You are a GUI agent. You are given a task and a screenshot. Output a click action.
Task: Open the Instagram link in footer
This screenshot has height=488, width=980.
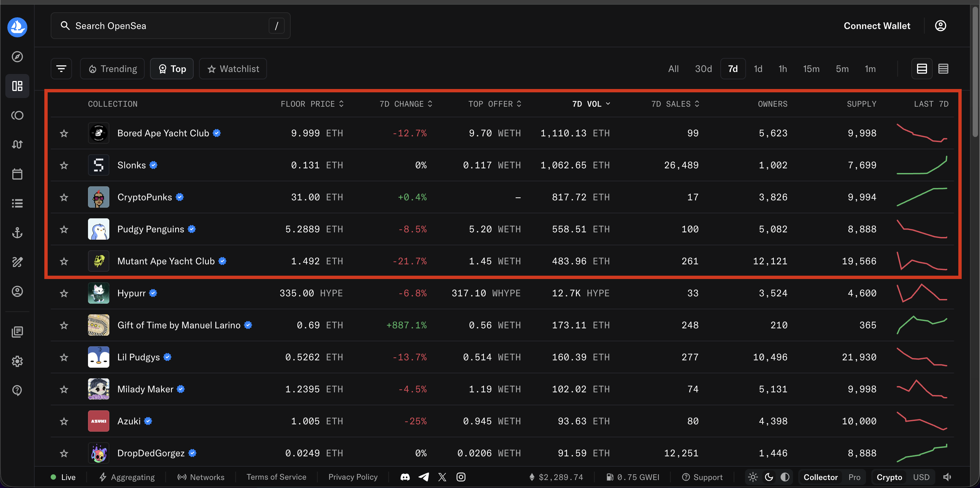(x=461, y=477)
